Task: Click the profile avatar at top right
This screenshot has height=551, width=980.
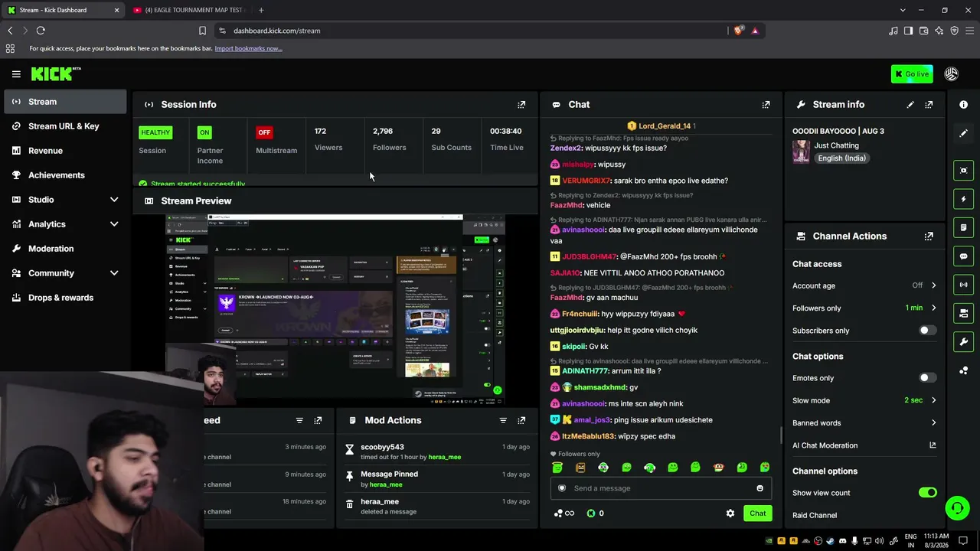Action: point(952,74)
